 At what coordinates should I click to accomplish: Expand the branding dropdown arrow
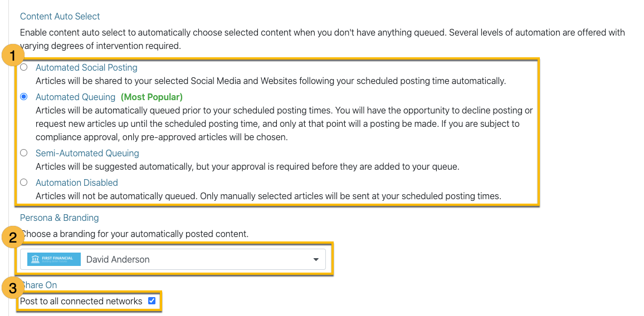(316, 259)
